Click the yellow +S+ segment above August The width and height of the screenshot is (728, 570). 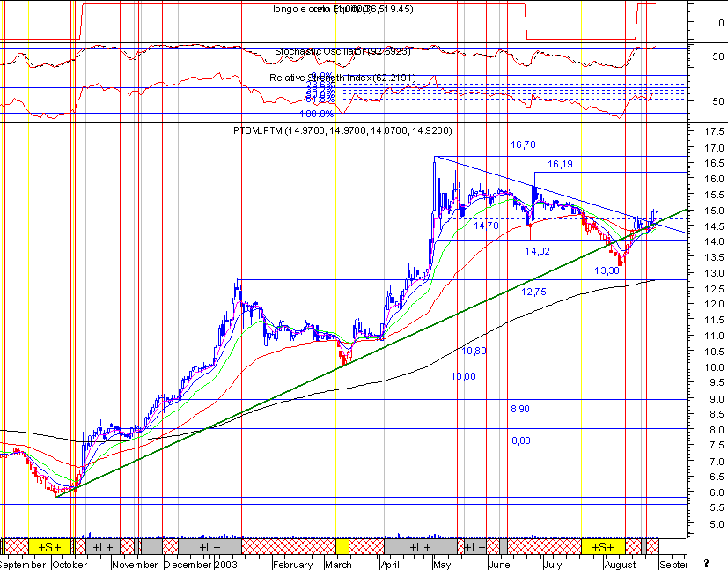603,547
